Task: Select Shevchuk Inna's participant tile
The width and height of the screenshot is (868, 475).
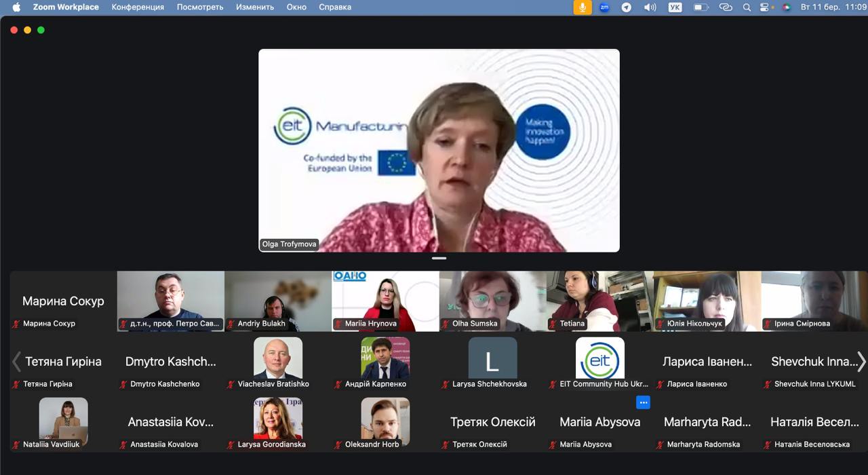Action: pyautogui.click(x=814, y=362)
